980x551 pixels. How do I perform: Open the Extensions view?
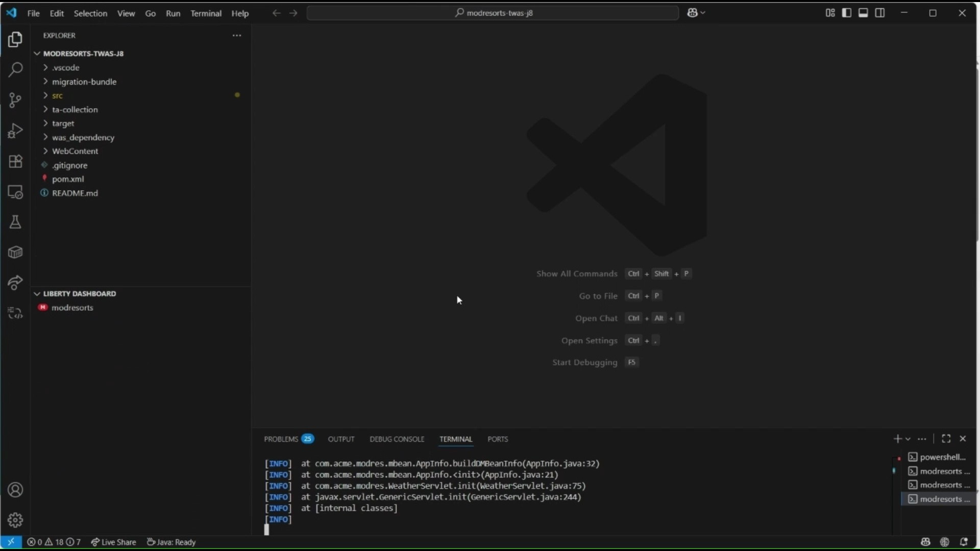(15, 162)
